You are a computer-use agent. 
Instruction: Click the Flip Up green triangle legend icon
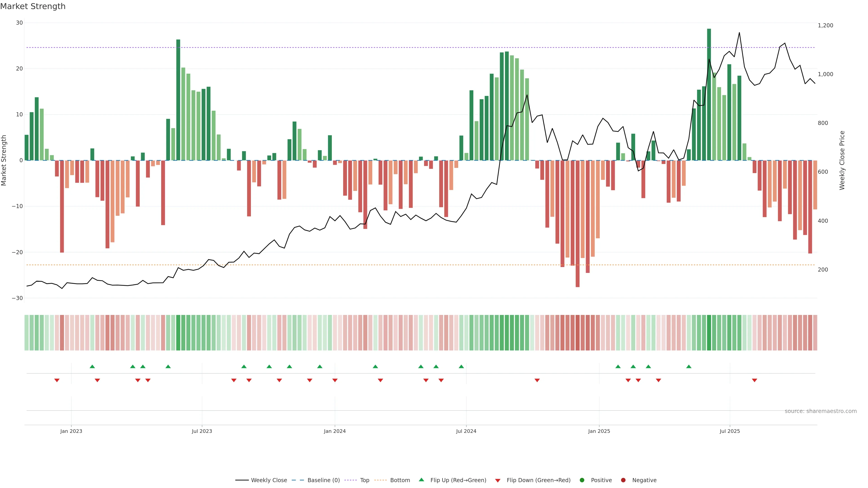point(421,480)
